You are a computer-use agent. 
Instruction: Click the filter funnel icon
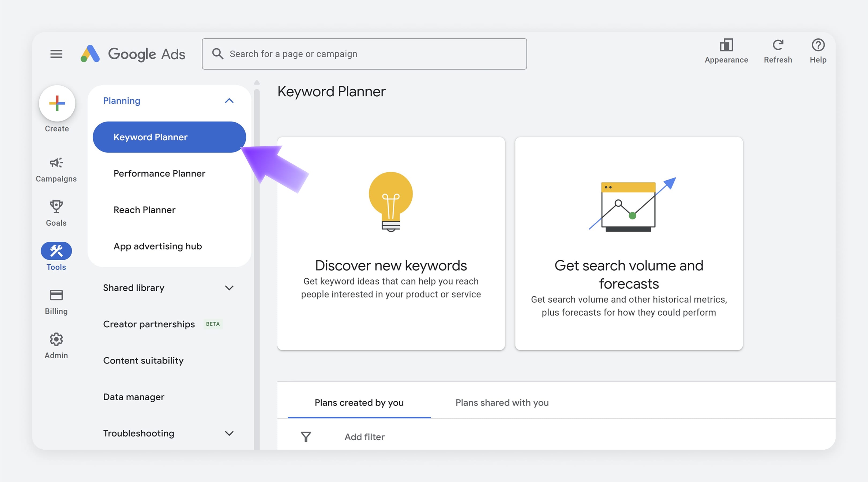[x=306, y=437]
